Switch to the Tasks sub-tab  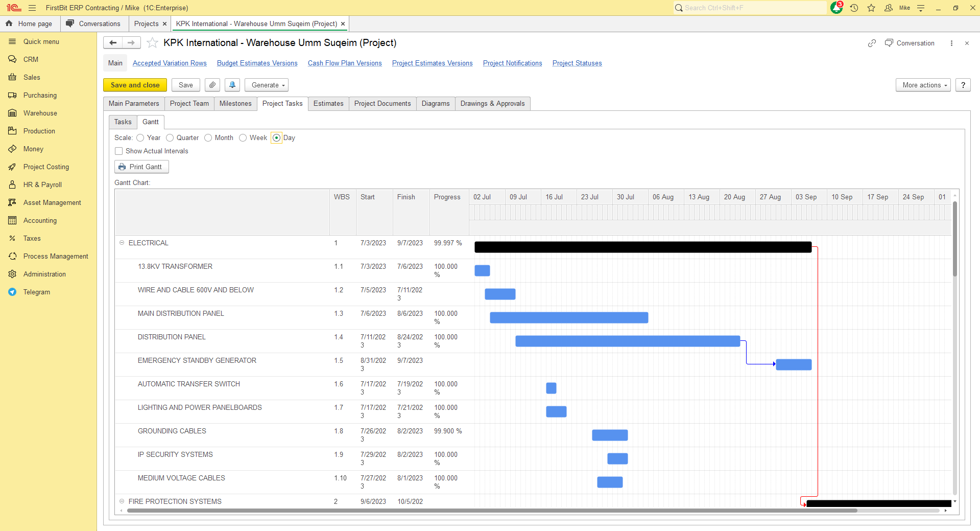coord(123,122)
